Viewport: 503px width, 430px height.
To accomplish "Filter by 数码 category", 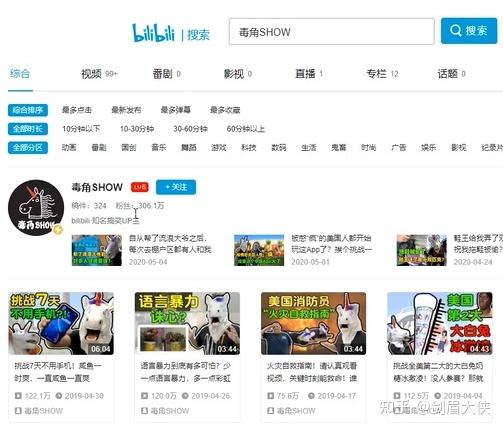I will 279,147.
